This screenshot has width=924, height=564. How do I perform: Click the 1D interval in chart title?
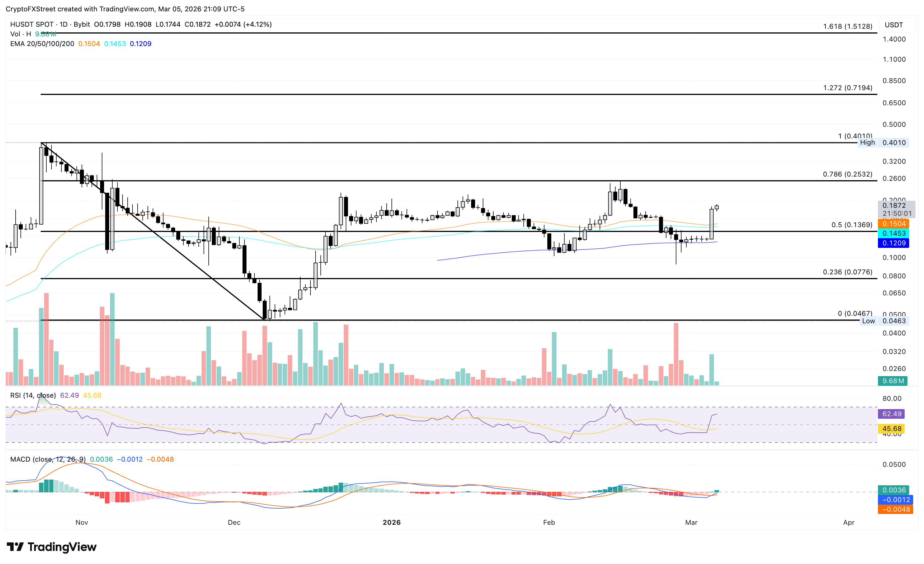[x=63, y=24]
